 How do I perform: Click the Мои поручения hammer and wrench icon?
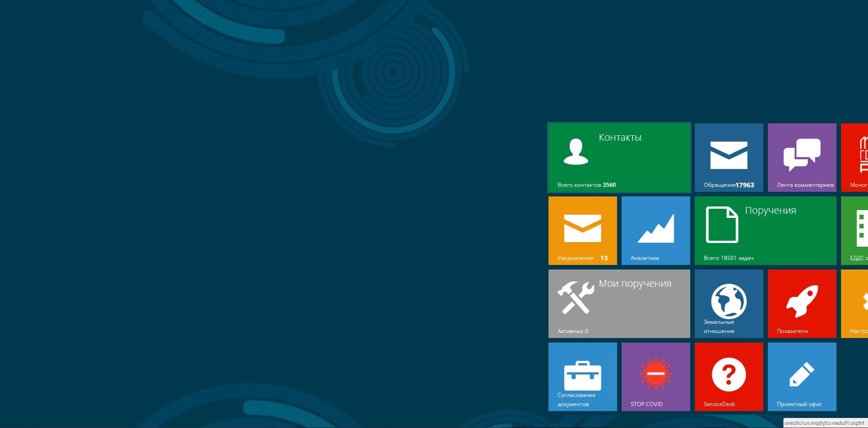tap(575, 297)
